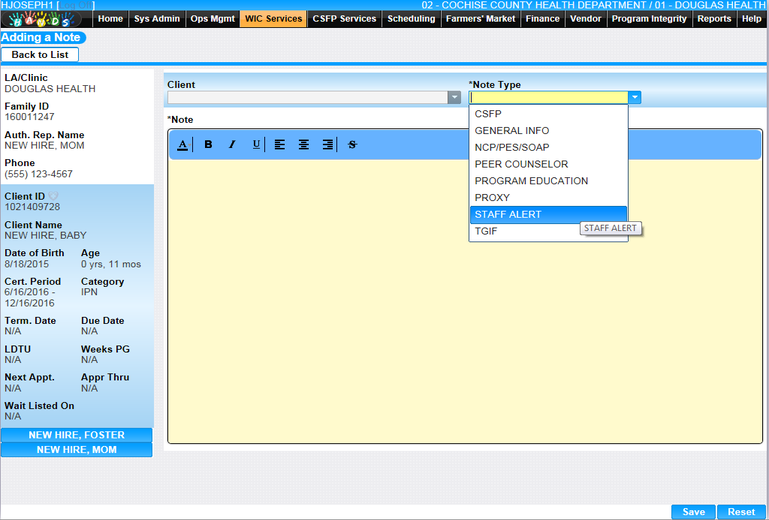Toggle bold formatting in the note editor
This screenshot has height=520, width=769.
coord(208,145)
